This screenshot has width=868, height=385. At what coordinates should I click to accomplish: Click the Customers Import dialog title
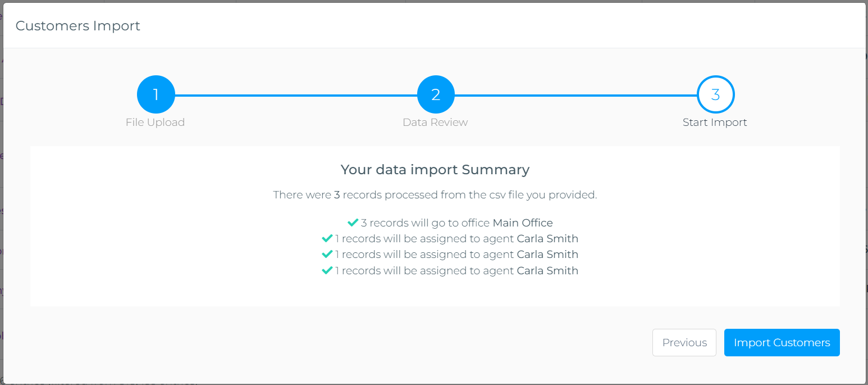(x=77, y=26)
